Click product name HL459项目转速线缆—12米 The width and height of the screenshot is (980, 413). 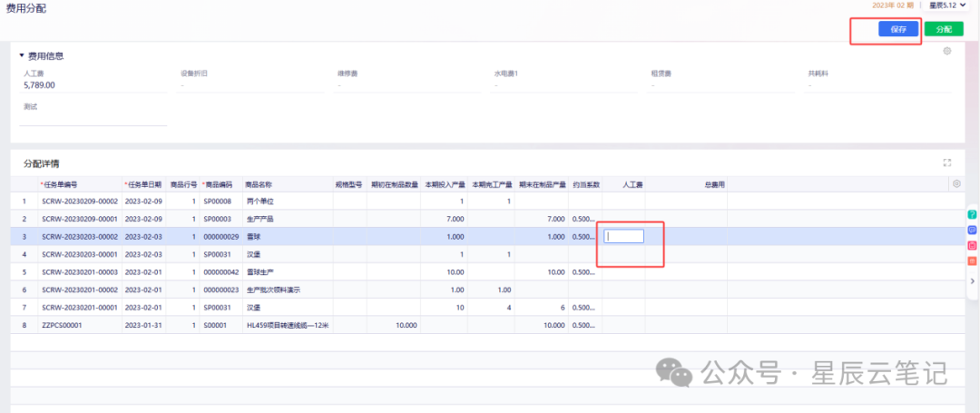(288, 326)
